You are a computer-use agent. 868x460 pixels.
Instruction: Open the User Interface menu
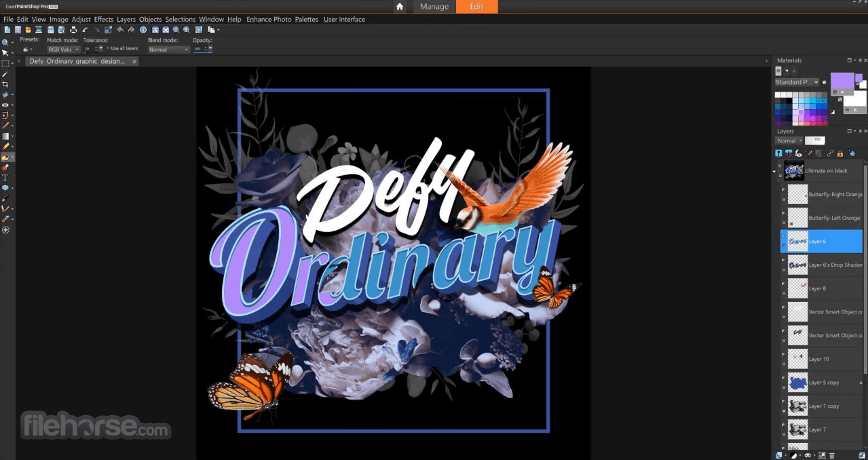[x=344, y=19]
